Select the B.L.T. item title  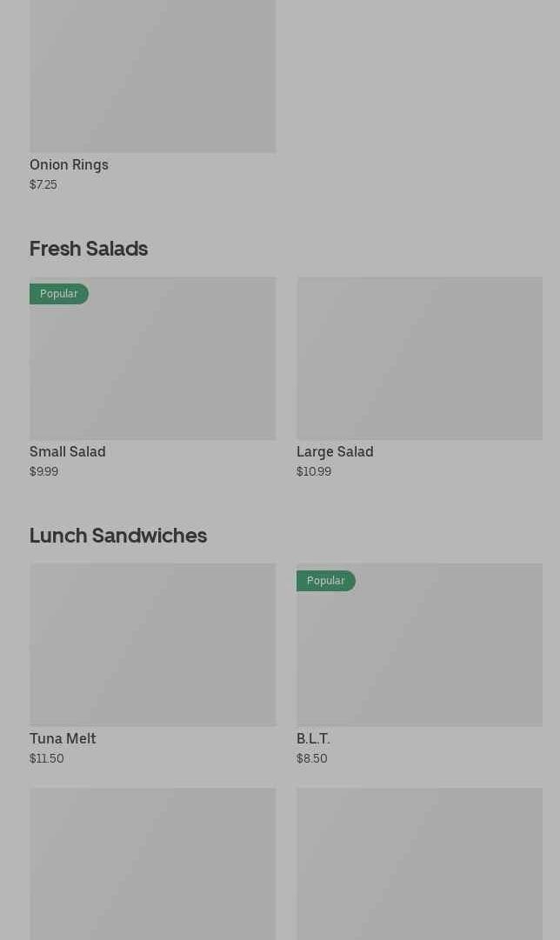[314, 738]
